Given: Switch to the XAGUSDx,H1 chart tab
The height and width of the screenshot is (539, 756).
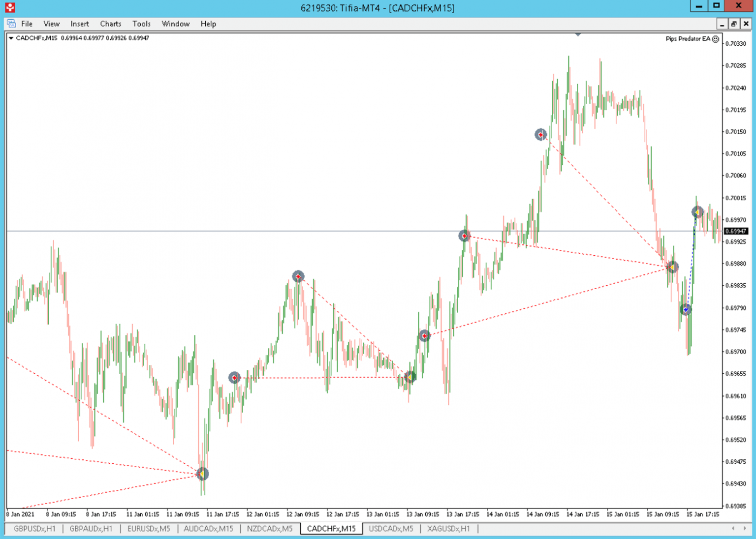Looking at the screenshot, I should (448, 529).
